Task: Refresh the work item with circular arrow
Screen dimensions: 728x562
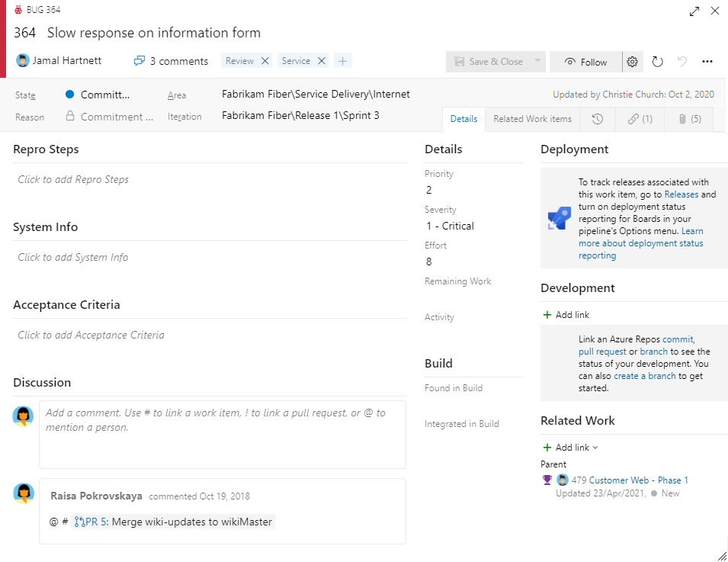Action: click(x=657, y=62)
